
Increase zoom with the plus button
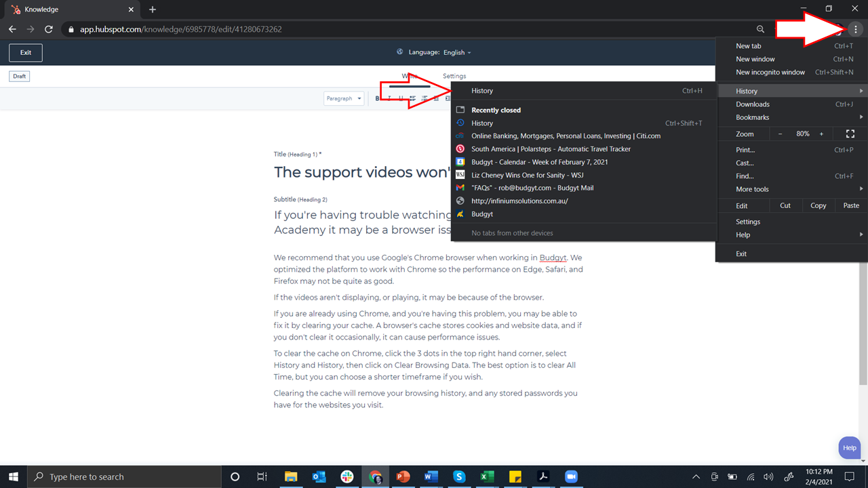821,134
